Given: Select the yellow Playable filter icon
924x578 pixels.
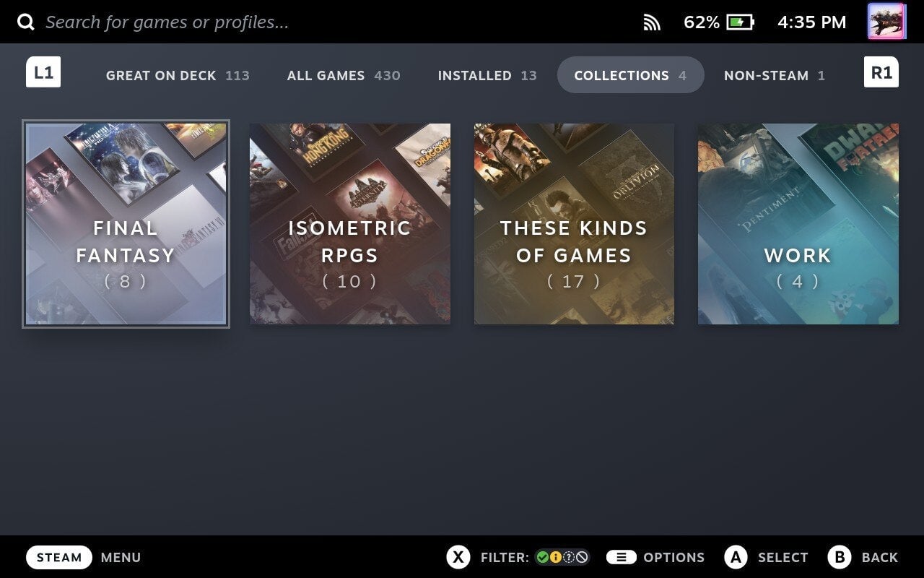Looking at the screenshot, I should pyautogui.click(x=556, y=557).
